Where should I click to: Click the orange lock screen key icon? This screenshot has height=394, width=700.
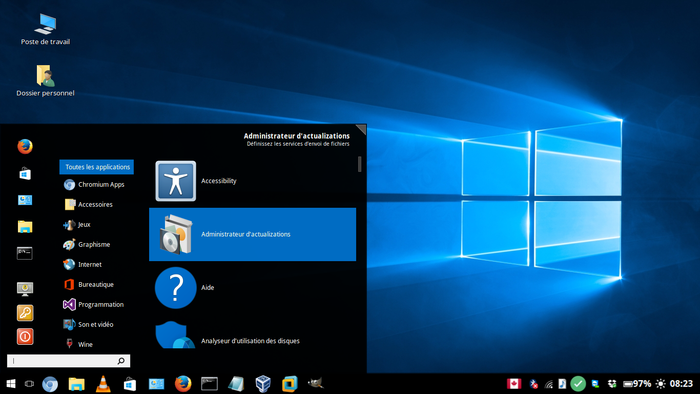[x=25, y=313]
